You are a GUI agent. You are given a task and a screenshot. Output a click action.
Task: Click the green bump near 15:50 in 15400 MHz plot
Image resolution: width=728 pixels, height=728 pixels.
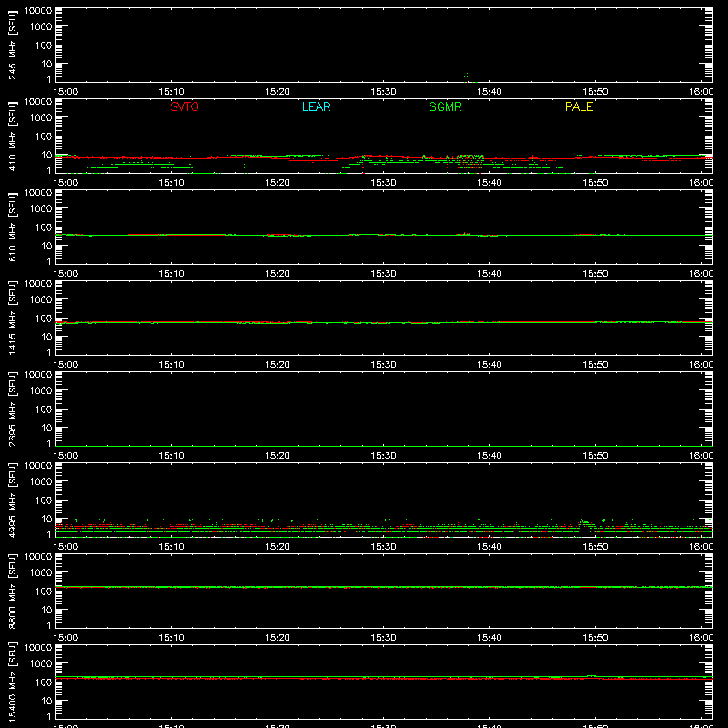591,676
